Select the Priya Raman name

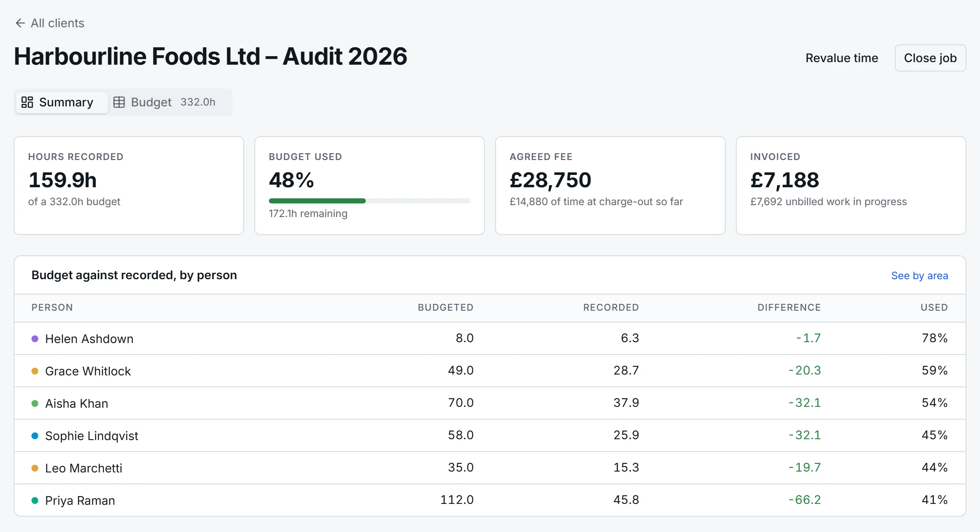[80, 501]
